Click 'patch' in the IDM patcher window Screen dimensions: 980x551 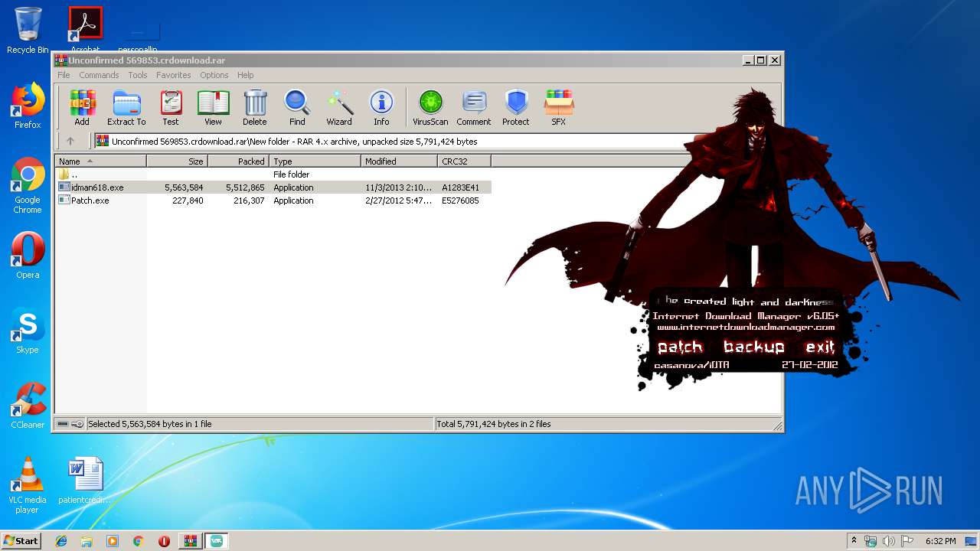click(680, 347)
